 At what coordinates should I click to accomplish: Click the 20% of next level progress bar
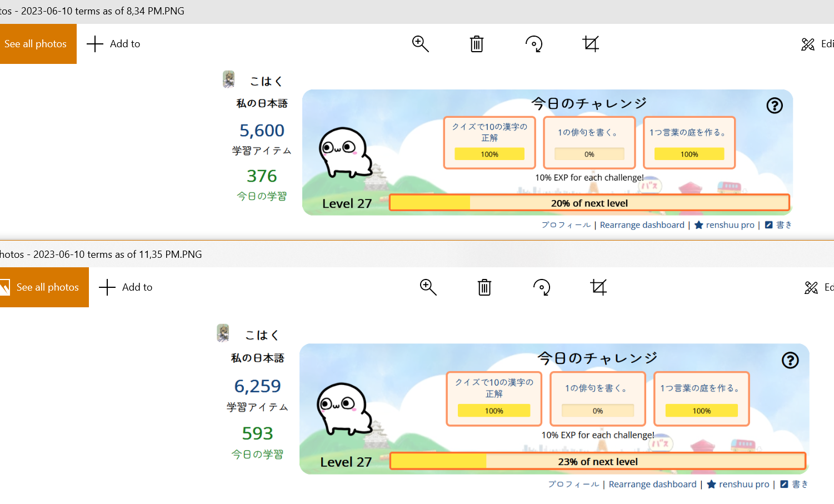click(590, 203)
